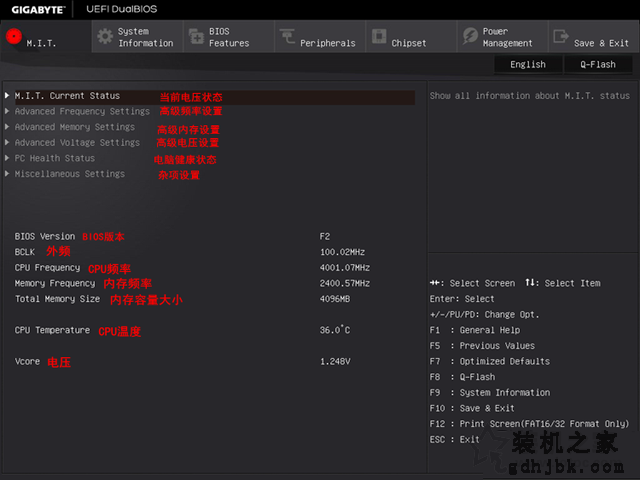Click the BCLK value 100.02MHz
The image size is (640, 480).
tap(342, 252)
